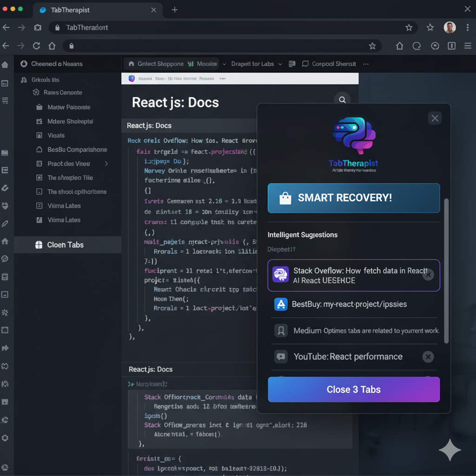Viewport: 476px width, 476px height.
Task: Click the hamburger menu icon top right
Action: pos(468,46)
